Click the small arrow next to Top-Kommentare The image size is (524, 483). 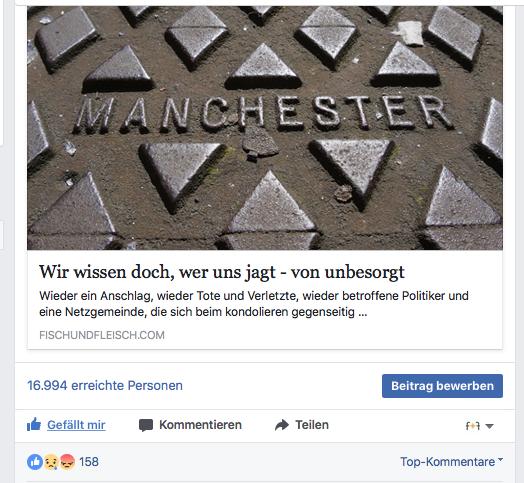[500, 460]
